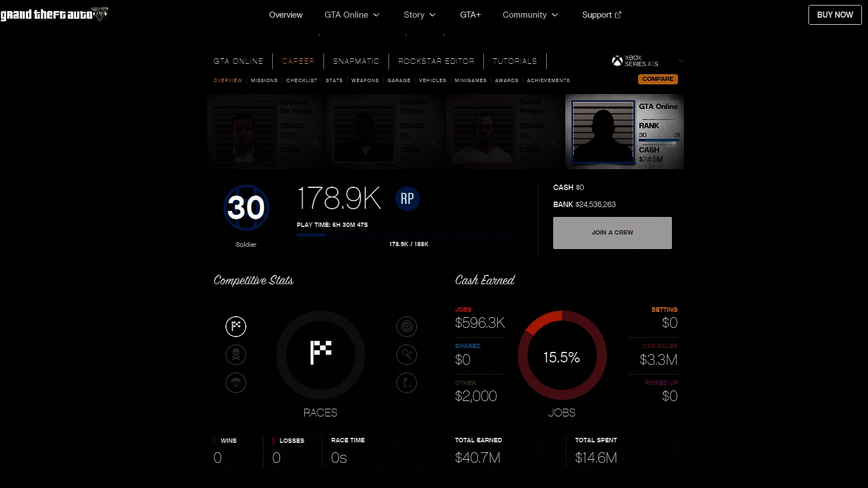Switch to the SNAPMATIC tab
Viewport: 868px width, 488px height.
(356, 61)
